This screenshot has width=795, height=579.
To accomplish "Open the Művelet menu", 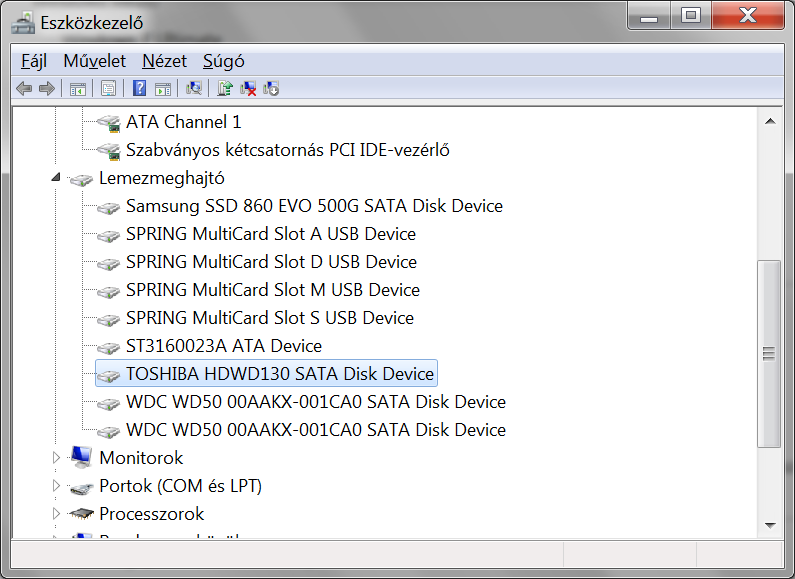I will click(x=94, y=61).
